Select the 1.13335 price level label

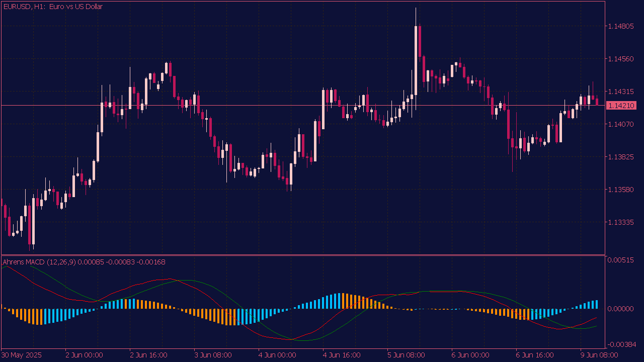(620, 222)
